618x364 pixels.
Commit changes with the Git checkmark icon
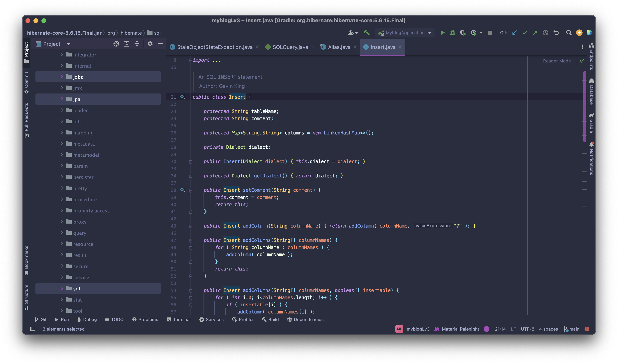(525, 33)
